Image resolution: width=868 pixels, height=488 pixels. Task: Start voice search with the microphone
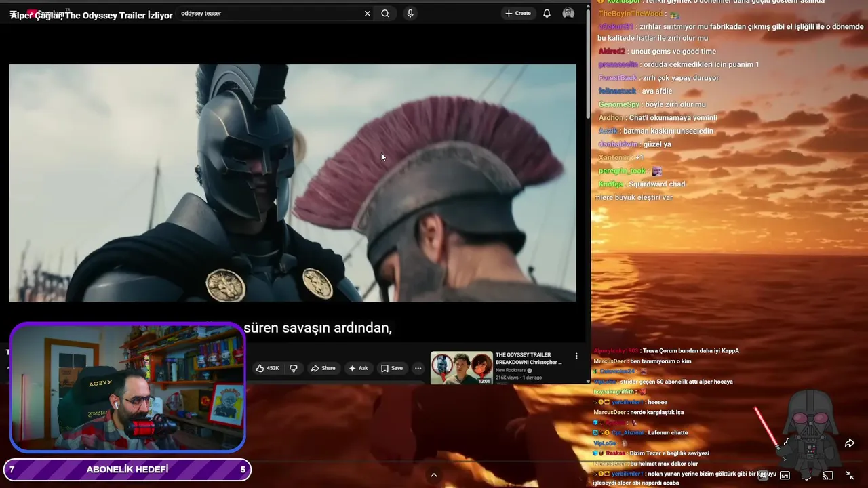point(410,14)
